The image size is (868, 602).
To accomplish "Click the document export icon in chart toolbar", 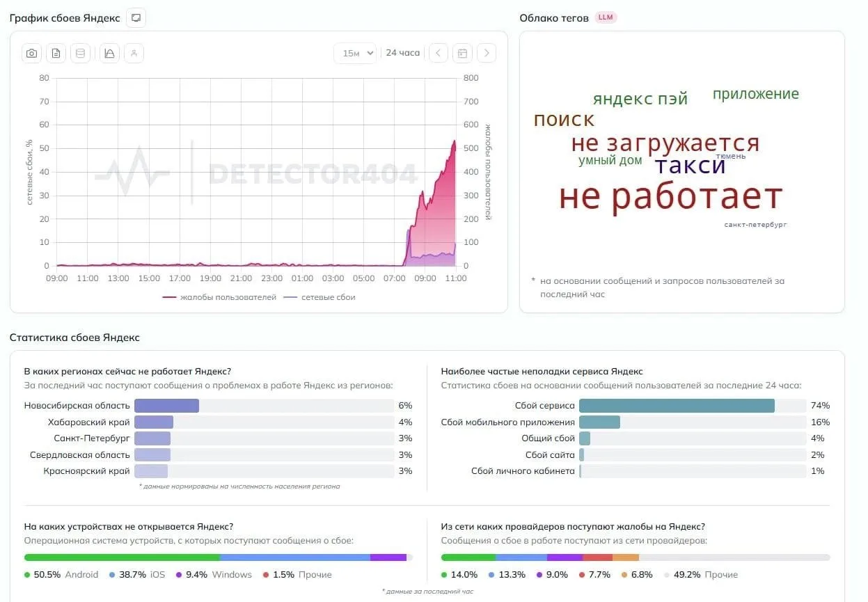I will coord(56,53).
